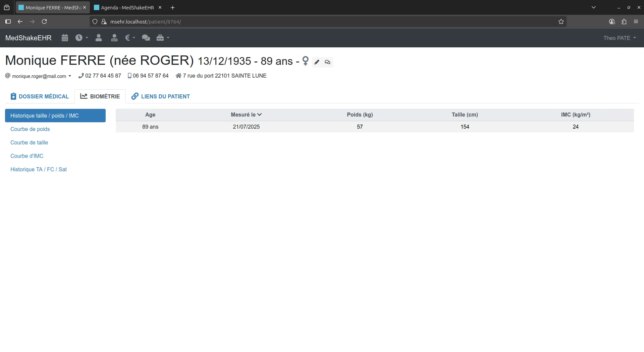Open the toolbox menu dropdown
Image resolution: width=644 pixels, height=352 pixels.
click(163, 38)
